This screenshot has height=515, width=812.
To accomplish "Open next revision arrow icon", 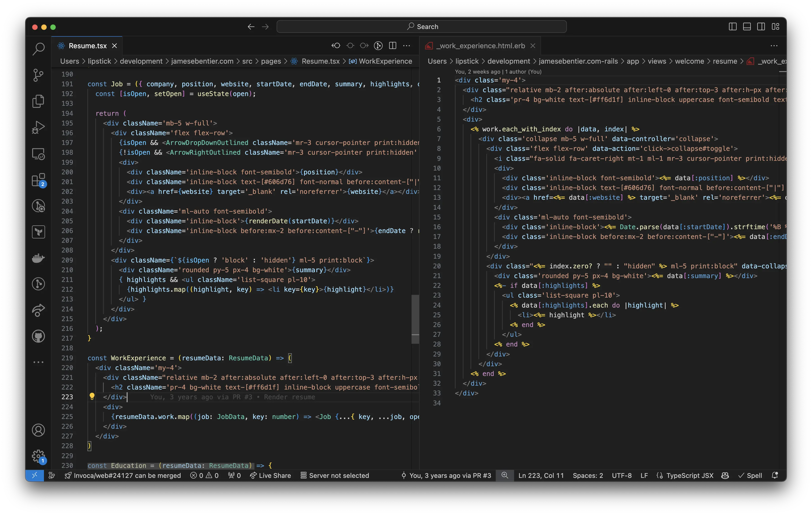I will (x=364, y=46).
